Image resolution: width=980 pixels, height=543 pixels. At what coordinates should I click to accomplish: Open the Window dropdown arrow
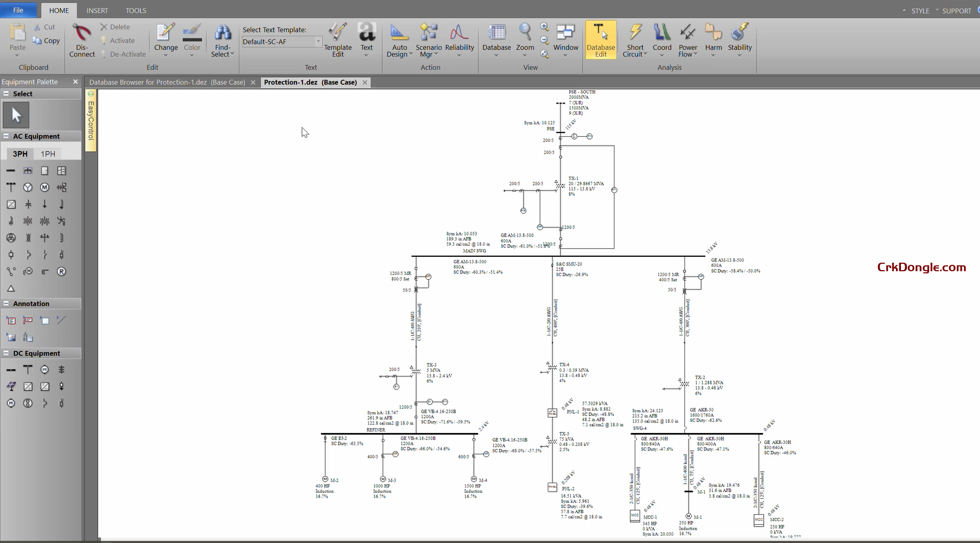click(x=566, y=55)
